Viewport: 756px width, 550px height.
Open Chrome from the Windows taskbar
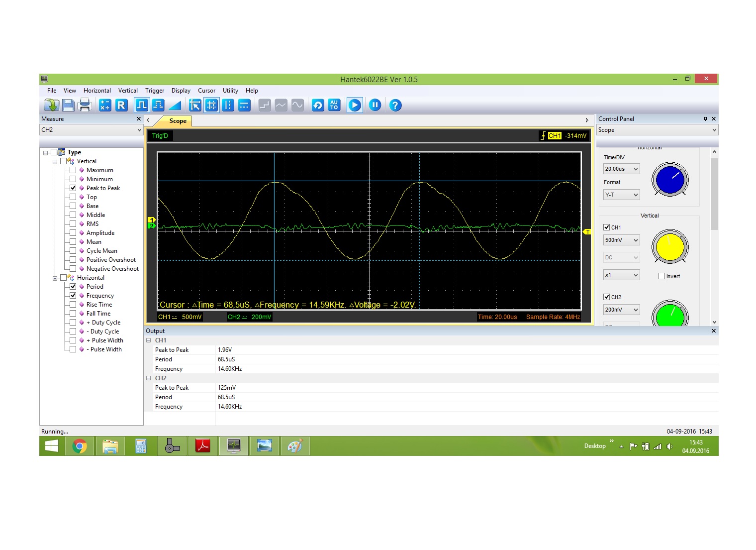pos(80,446)
